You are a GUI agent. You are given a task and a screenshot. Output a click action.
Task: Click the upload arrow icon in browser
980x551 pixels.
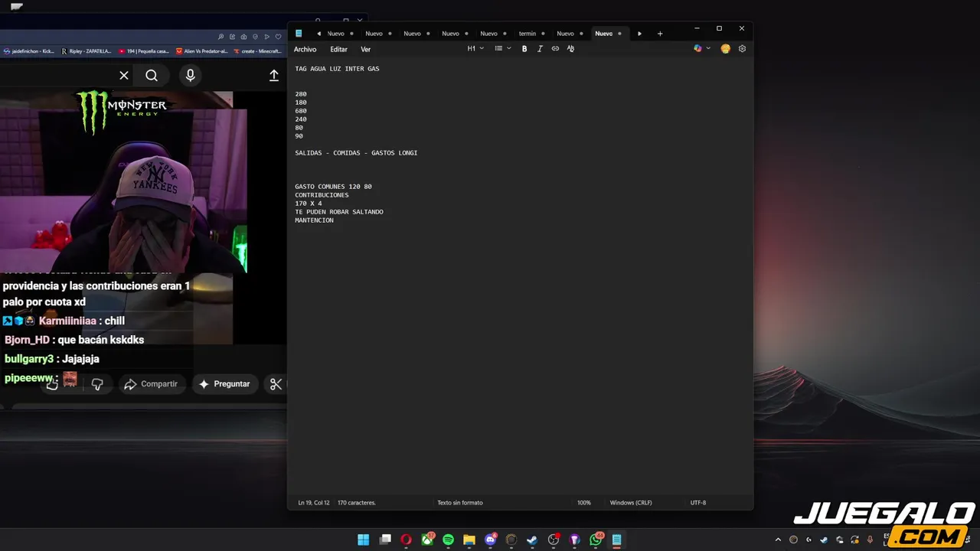click(x=273, y=75)
